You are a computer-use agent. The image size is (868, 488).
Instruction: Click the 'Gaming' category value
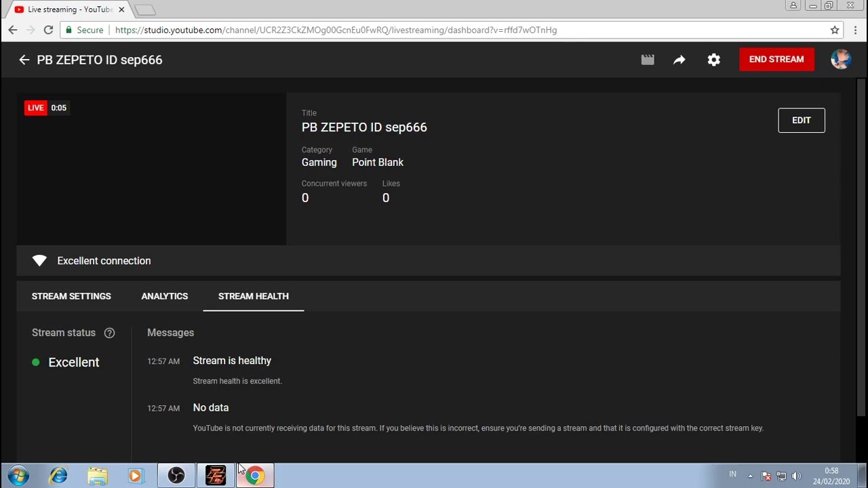point(319,163)
